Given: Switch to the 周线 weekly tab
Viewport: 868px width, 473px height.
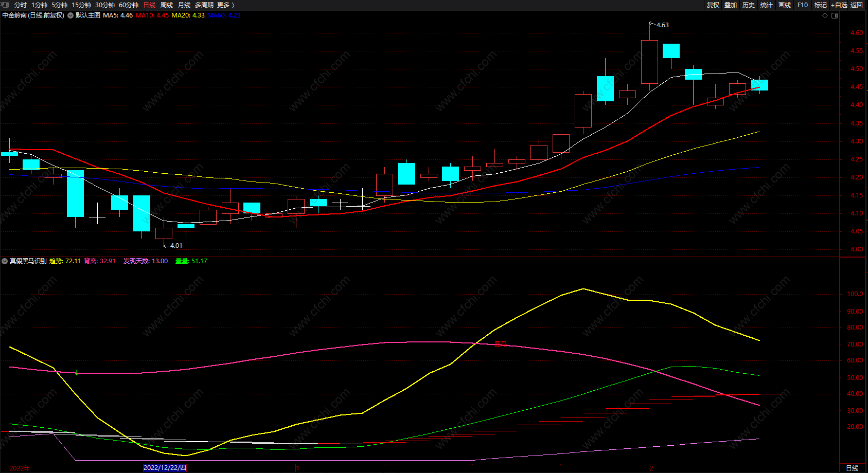Looking at the screenshot, I should pos(167,5).
